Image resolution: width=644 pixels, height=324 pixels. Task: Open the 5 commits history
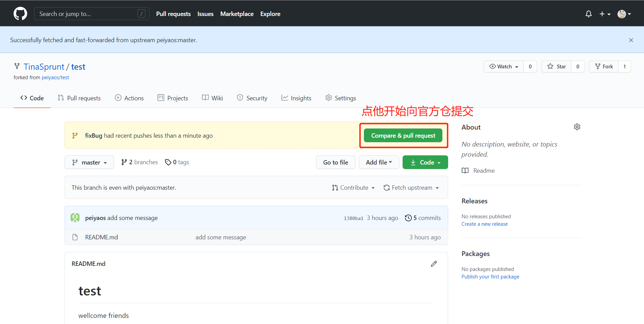[423, 218]
